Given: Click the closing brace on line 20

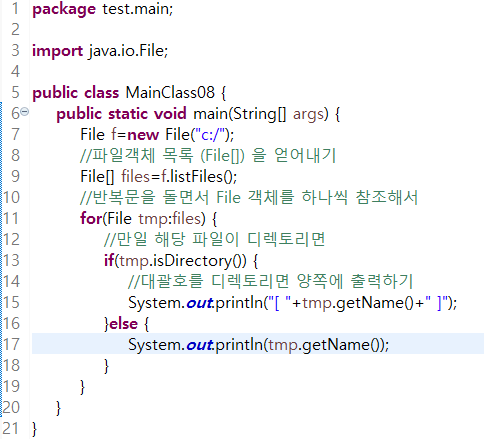Looking at the screenshot, I should [x=58, y=408].
